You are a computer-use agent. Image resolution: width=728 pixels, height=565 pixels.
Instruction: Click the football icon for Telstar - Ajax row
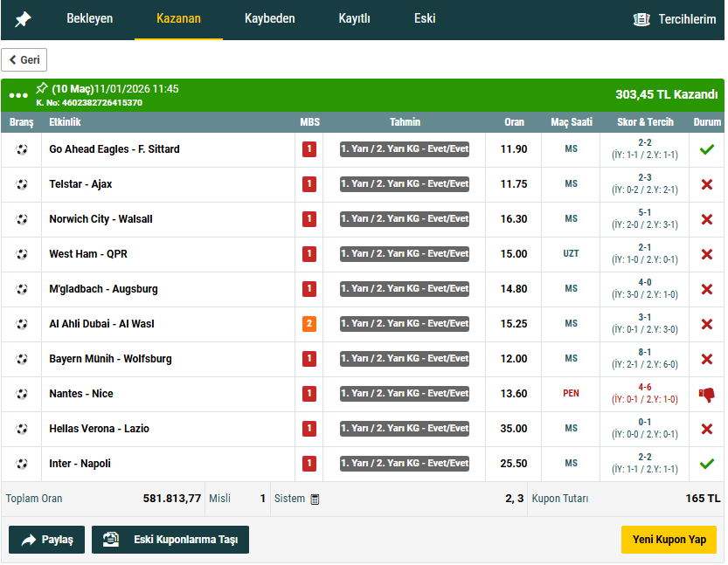click(21, 184)
